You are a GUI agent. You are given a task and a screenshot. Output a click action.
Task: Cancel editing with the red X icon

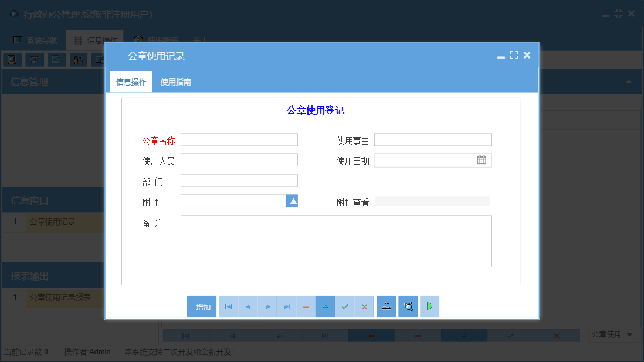tap(364, 306)
